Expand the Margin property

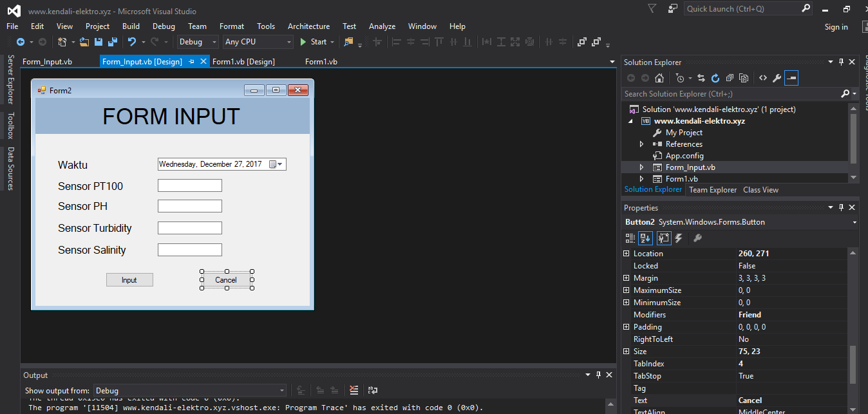point(627,278)
